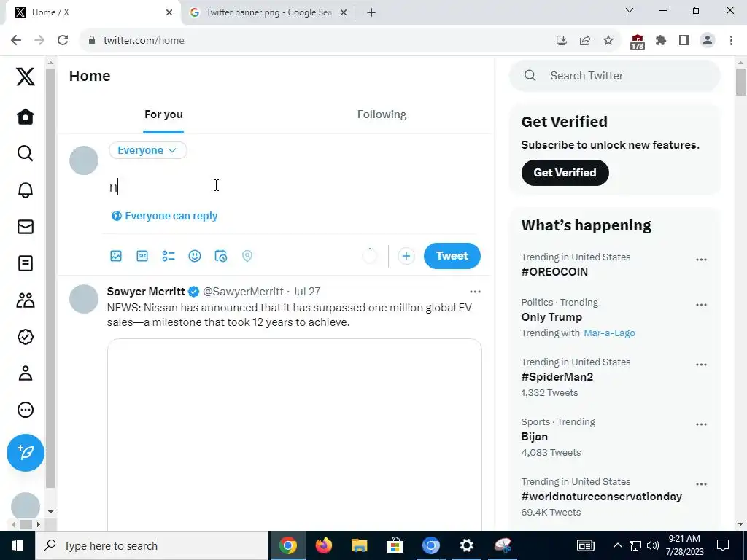Open Messages envelope icon
The height and width of the screenshot is (560, 747).
click(x=26, y=227)
